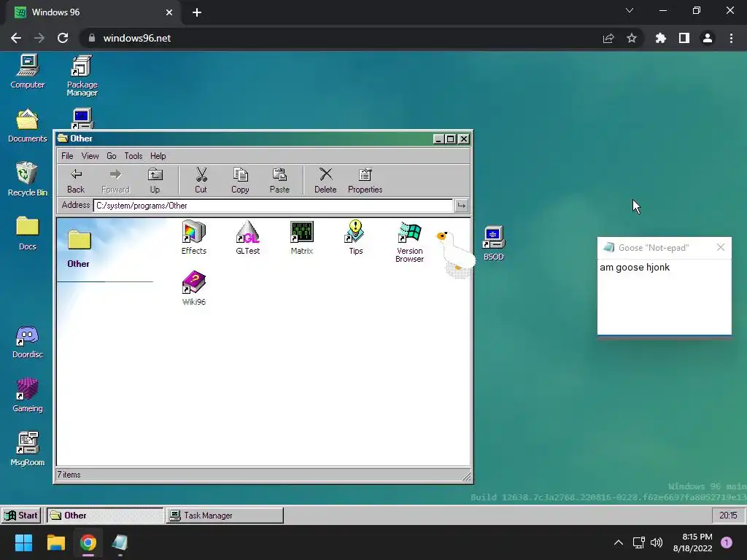Select the Version Browser icon
Image resolution: width=747 pixels, height=560 pixels.
coord(410,241)
